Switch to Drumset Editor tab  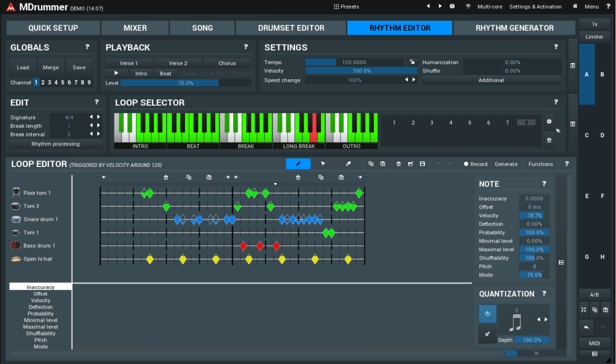(x=291, y=28)
